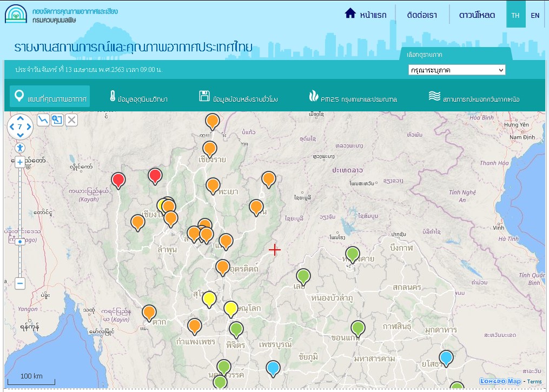Screen dimensions: 549x392
Task: Click the green station marker at ขอนแก่น
Action: click(x=358, y=327)
